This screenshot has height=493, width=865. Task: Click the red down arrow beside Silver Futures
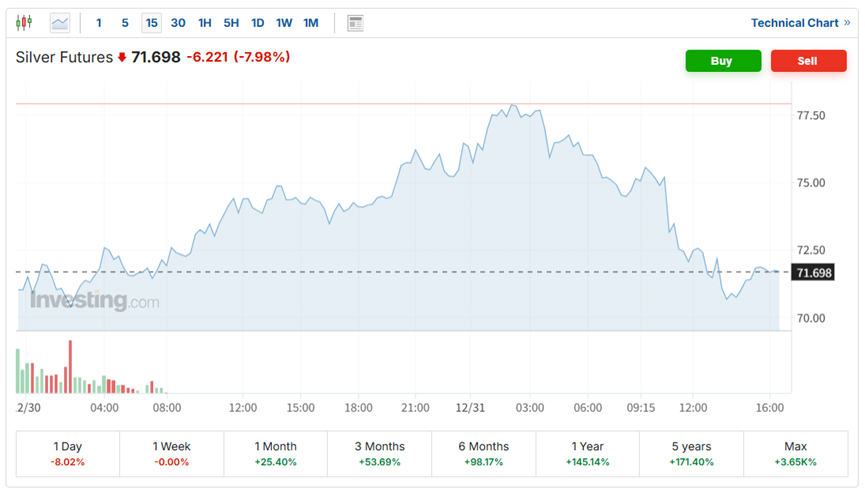[x=122, y=58]
